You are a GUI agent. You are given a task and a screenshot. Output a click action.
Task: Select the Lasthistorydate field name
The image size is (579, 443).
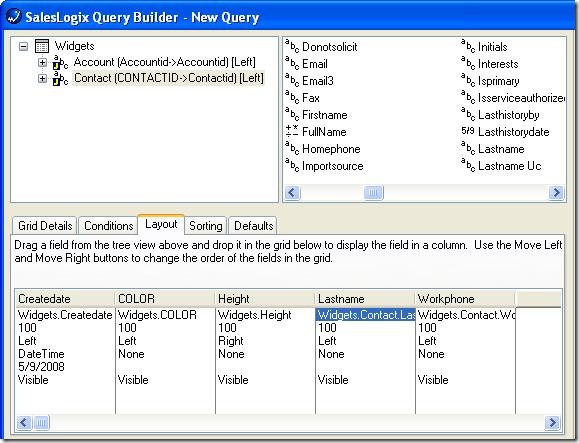click(x=514, y=132)
